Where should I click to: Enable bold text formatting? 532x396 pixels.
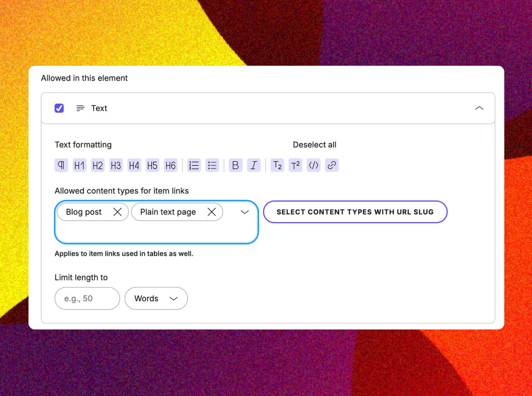point(235,165)
